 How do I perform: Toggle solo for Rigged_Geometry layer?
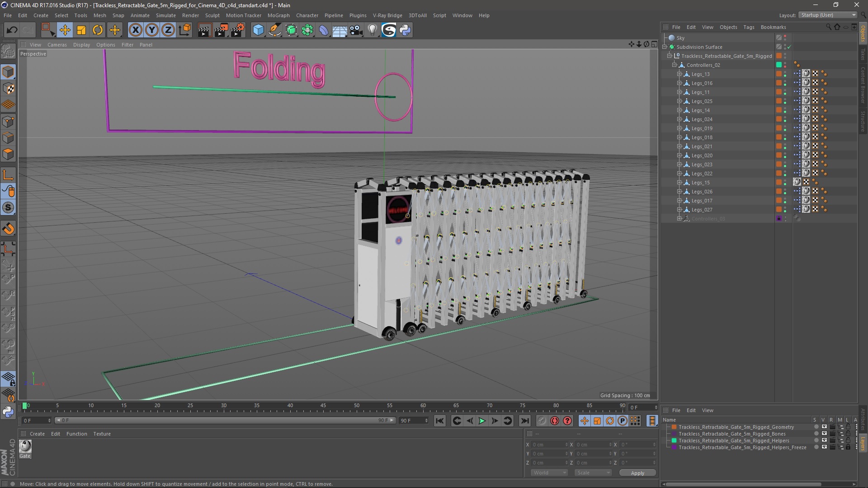pyautogui.click(x=816, y=427)
